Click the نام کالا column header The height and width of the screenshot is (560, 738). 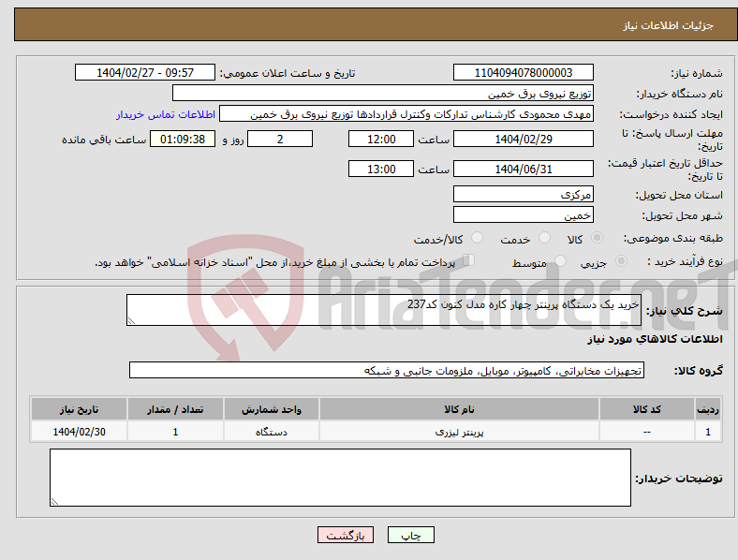pyautogui.click(x=459, y=409)
